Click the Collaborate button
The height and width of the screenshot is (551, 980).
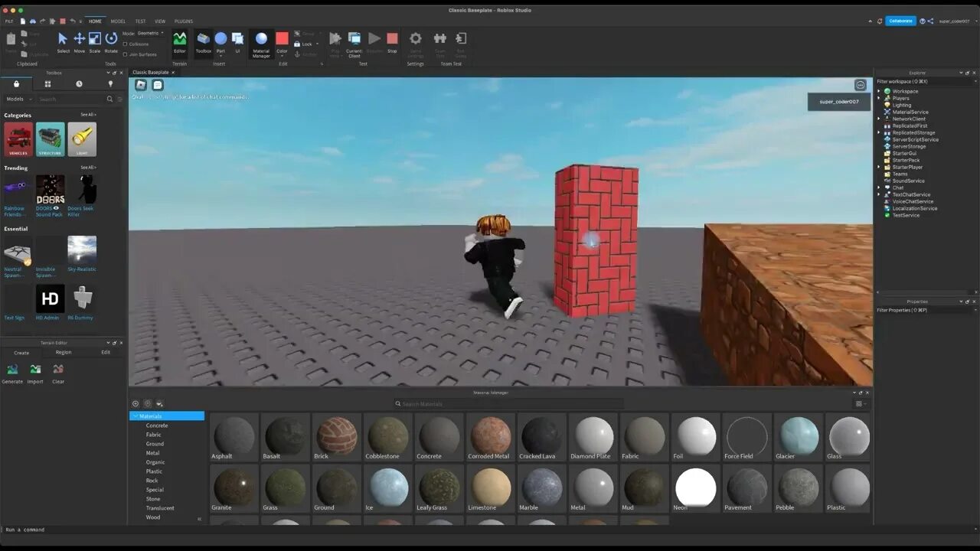pyautogui.click(x=900, y=21)
